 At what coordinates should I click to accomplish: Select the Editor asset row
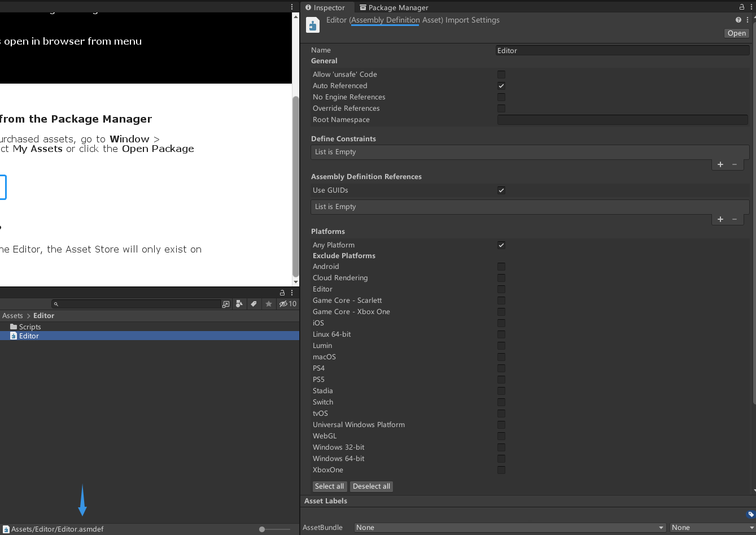coord(150,336)
